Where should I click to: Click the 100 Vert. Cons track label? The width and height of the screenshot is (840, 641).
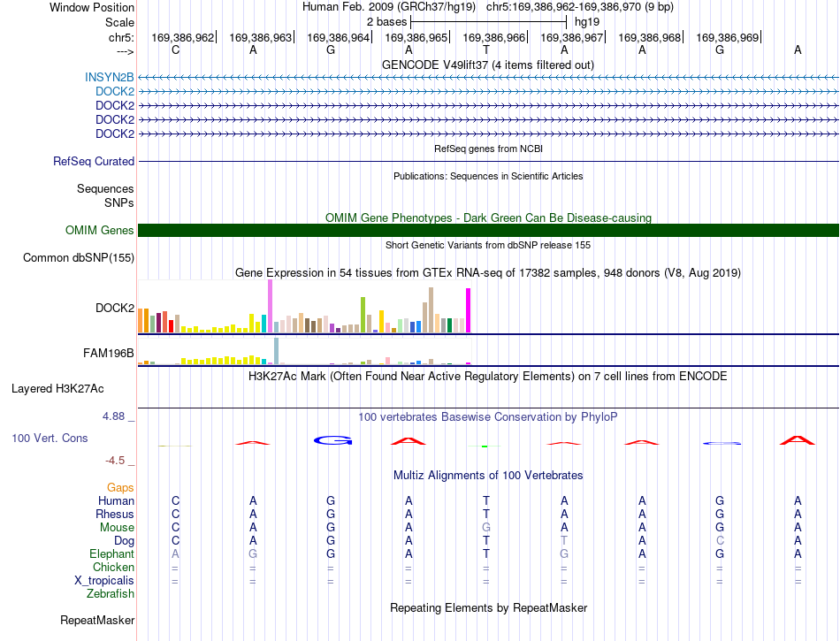[x=50, y=438]
